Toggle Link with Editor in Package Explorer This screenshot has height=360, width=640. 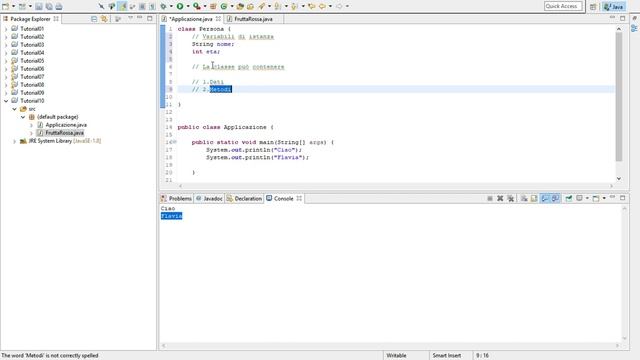(x=104, y=19)
